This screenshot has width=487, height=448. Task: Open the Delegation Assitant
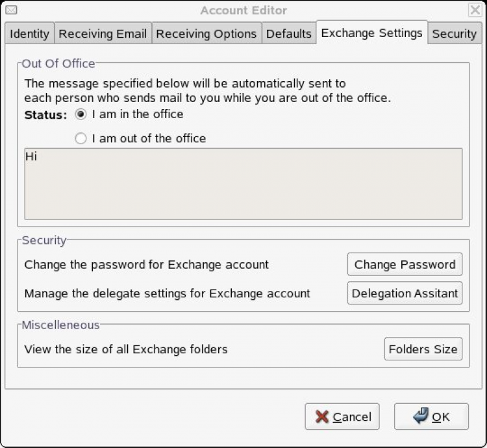pyautogui.click(x=405, y=293)
